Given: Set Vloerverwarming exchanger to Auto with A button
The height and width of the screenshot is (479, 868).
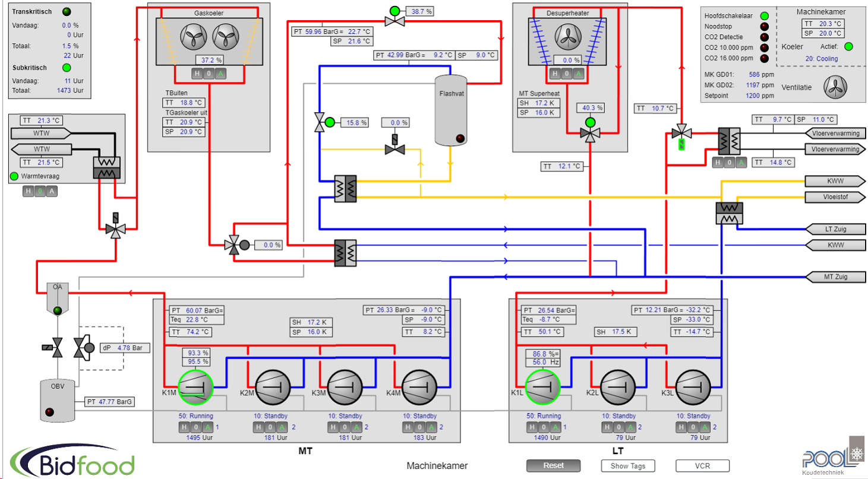Looking at the screenshot, I should pyautogui.click(x=740, y=162).
